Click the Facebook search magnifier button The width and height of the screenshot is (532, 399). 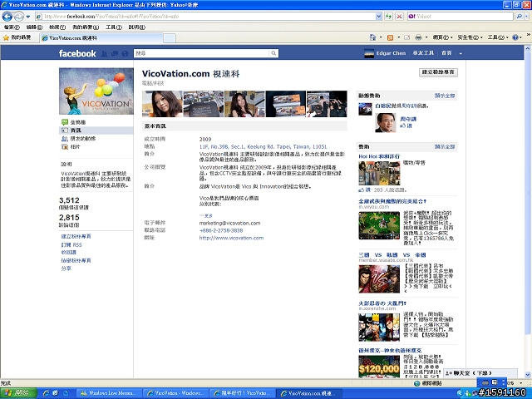pyautogui.click(x=273, y=53)
